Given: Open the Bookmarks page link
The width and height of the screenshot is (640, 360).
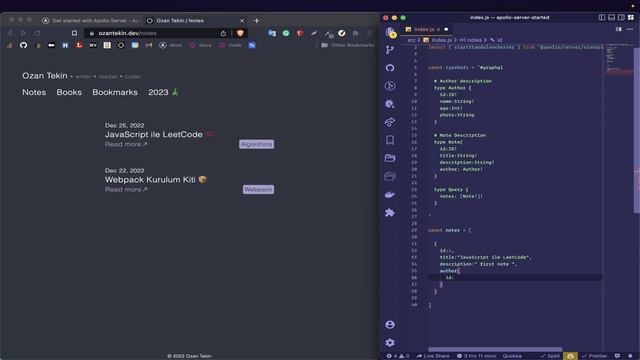Looking at the screenshot, I should tap(115, 92).
